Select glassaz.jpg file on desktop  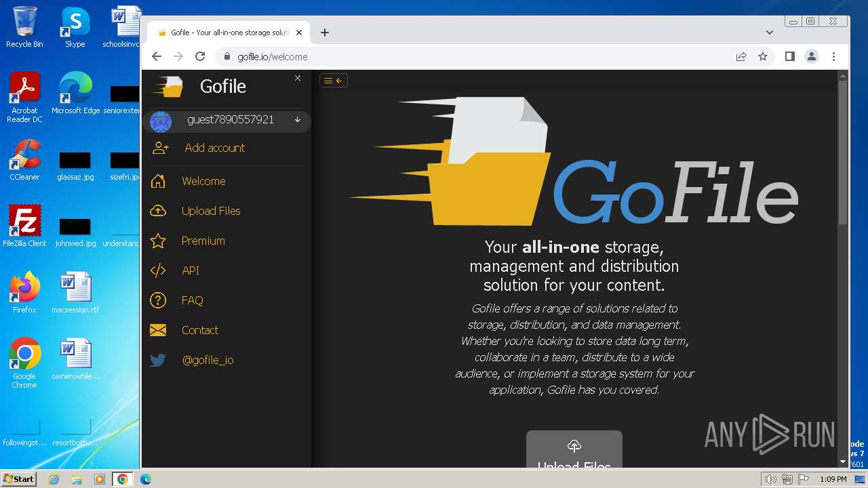[75, 167]
